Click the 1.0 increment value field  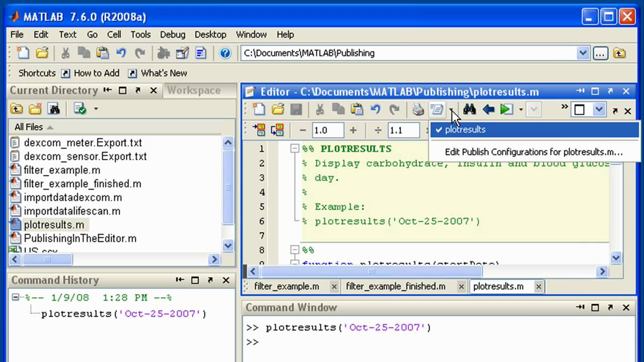coord(328,130)
